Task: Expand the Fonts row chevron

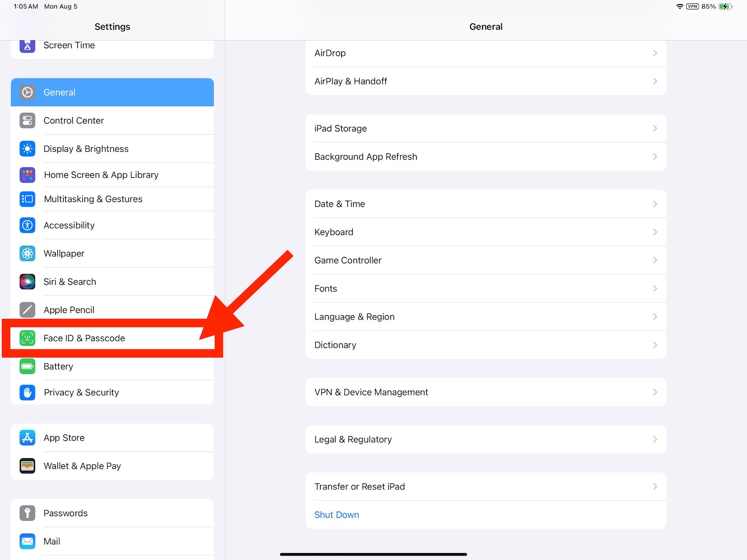Action: (655, 289)
